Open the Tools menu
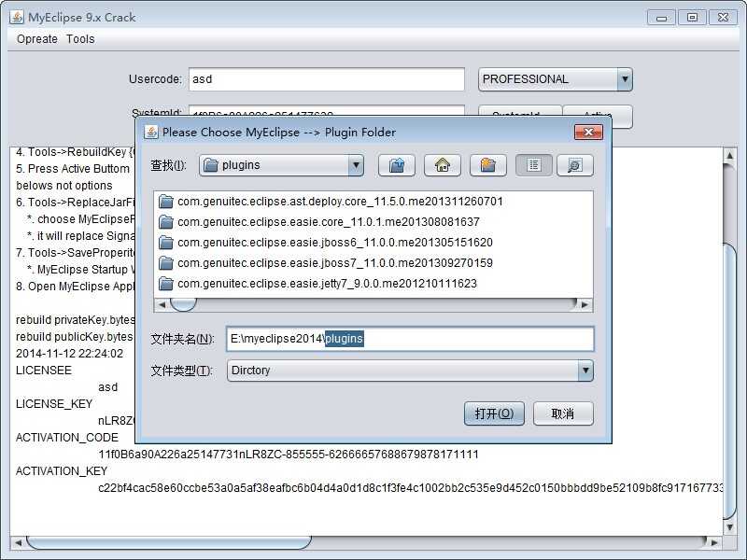 click(x=80, y=39)
